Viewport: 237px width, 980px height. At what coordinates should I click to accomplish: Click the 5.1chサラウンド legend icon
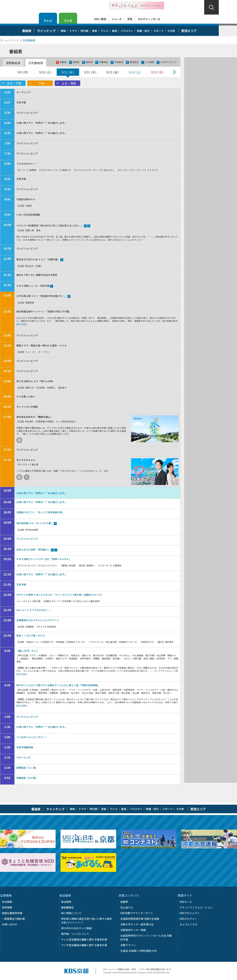coord(158,62)
